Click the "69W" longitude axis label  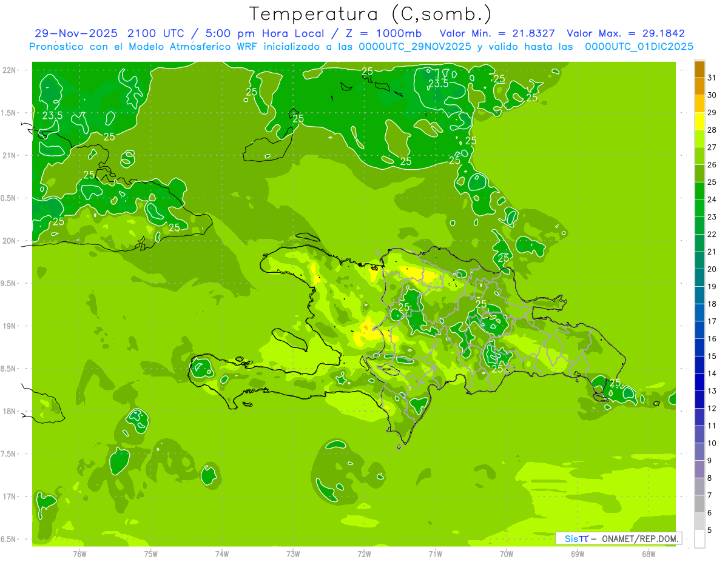pos(578,554)
